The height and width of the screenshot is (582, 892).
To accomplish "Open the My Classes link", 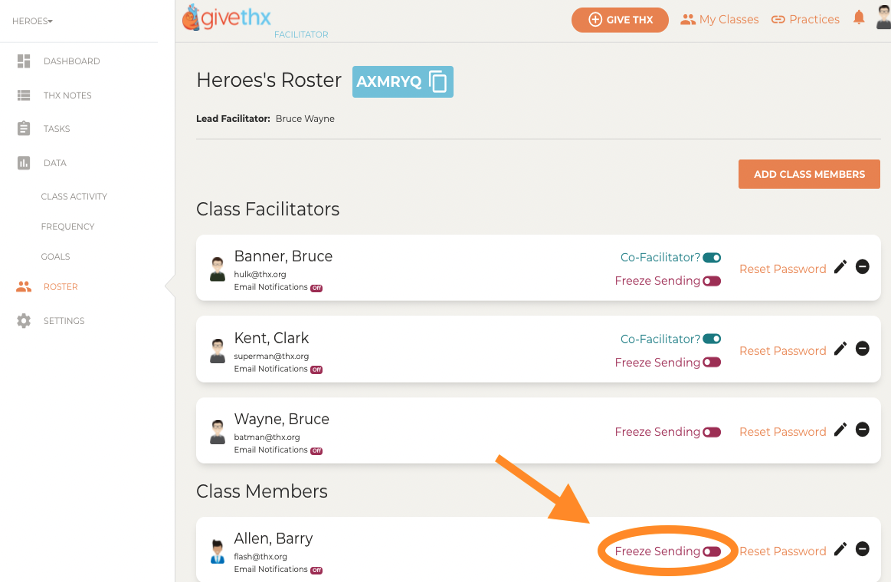I will click(720, 19).
